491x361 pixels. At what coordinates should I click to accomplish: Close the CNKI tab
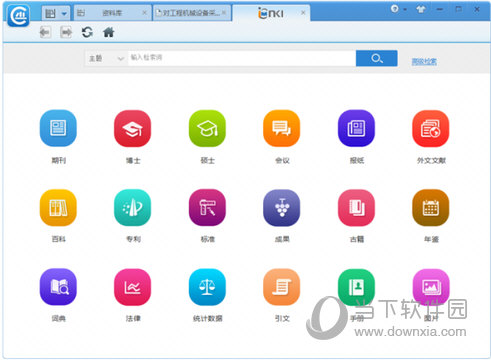[303, 13]
